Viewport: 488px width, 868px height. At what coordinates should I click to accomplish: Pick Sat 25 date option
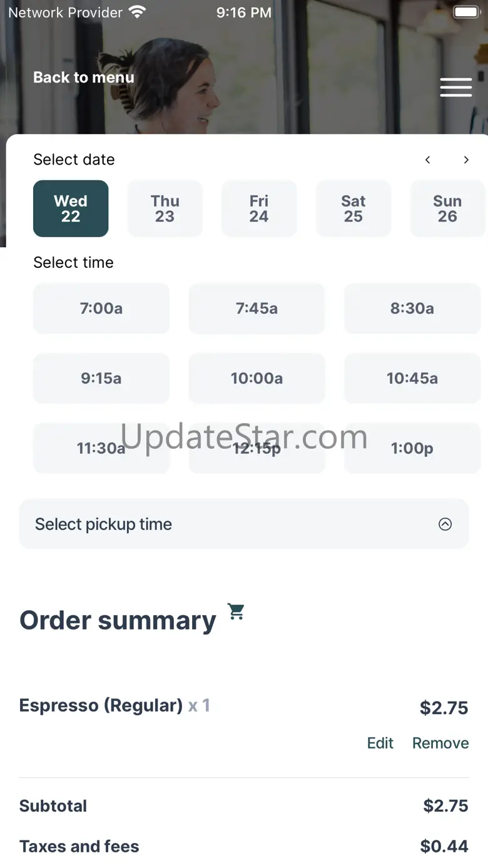click(x=353, y=208)
